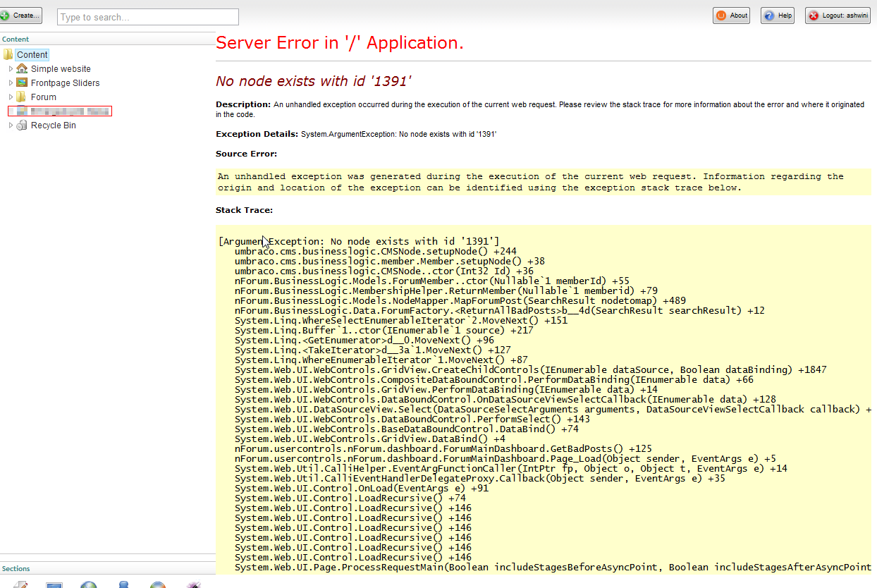
Task: Expand the Frontpage Sliders node
Action: 11,83
